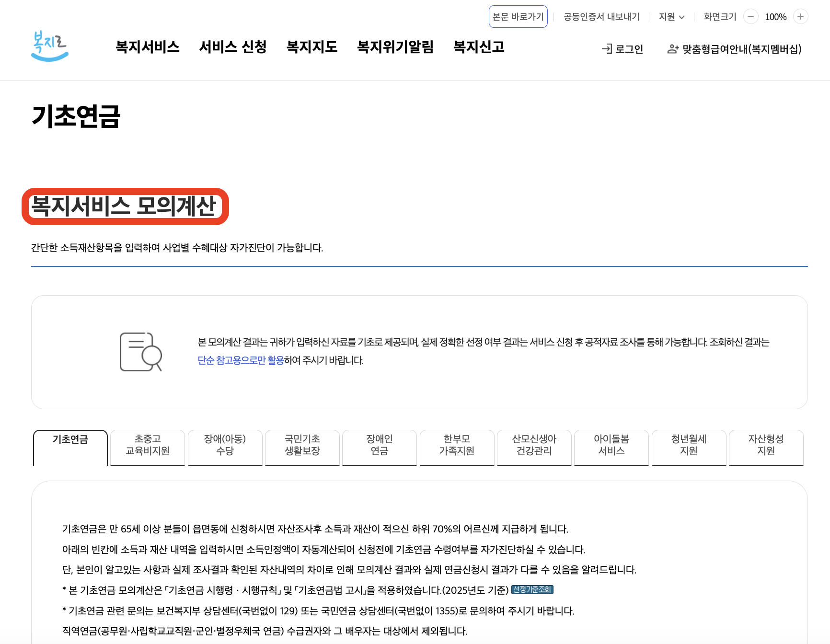Open the 서비스 신청 menu
The height and width of the screenshot is (644, 830).
pyautogui.click(x=234, y=47)
